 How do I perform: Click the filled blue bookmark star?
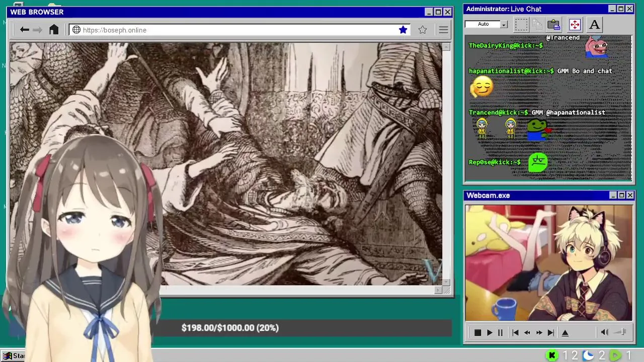tap(403, 30)
